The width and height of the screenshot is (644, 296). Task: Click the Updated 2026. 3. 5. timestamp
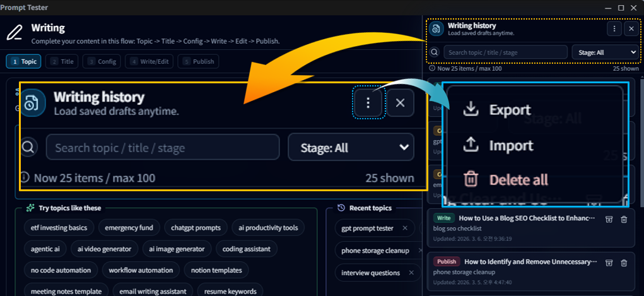[474, 282]
